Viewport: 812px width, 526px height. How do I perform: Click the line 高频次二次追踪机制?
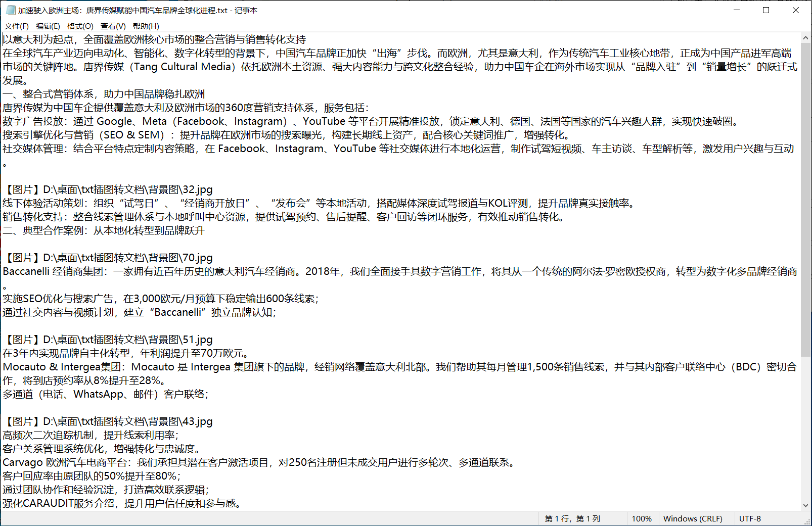click(x=91, y=435)
